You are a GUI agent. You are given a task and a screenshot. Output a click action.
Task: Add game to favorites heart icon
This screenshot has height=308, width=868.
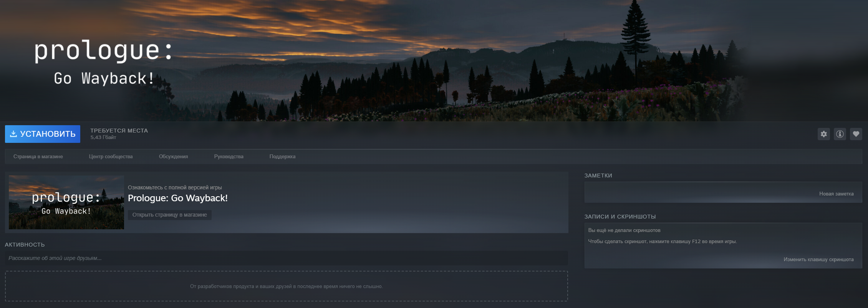click(856, 134)
